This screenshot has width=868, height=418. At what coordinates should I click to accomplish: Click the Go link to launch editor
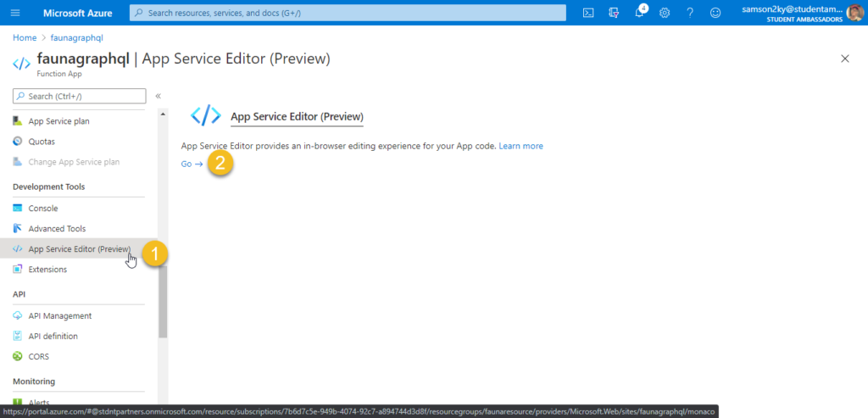(192, 164)
